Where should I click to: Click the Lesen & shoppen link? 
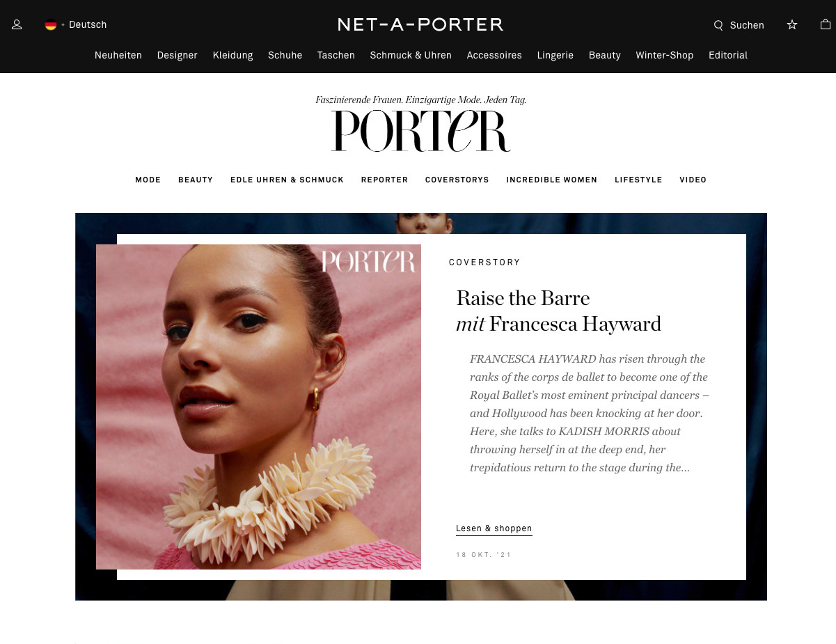(494, 528)
